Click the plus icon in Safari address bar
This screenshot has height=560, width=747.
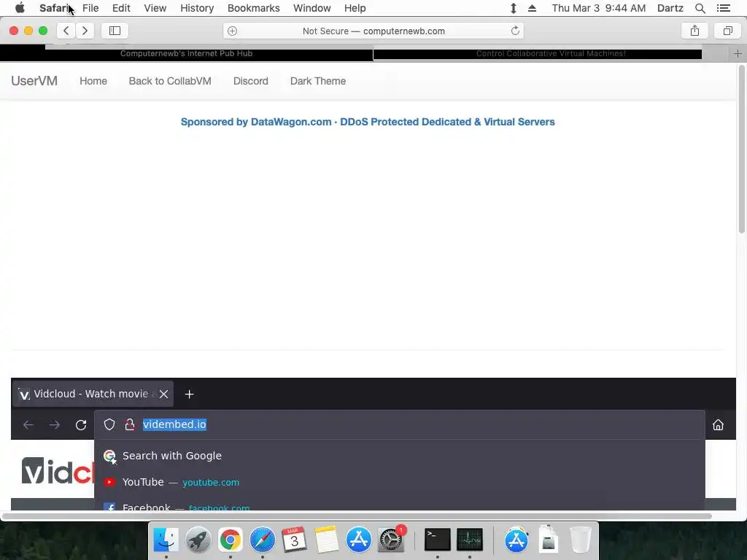tap(232, 31)
